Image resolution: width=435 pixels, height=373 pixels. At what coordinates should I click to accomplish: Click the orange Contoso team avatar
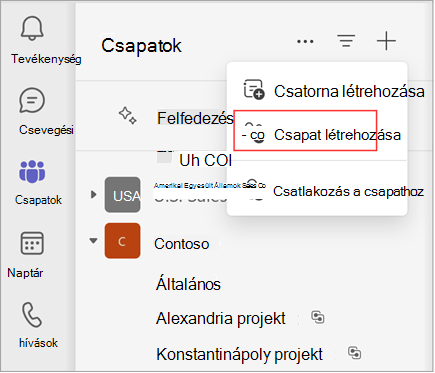pyautogui.click(x=122, y=241)
